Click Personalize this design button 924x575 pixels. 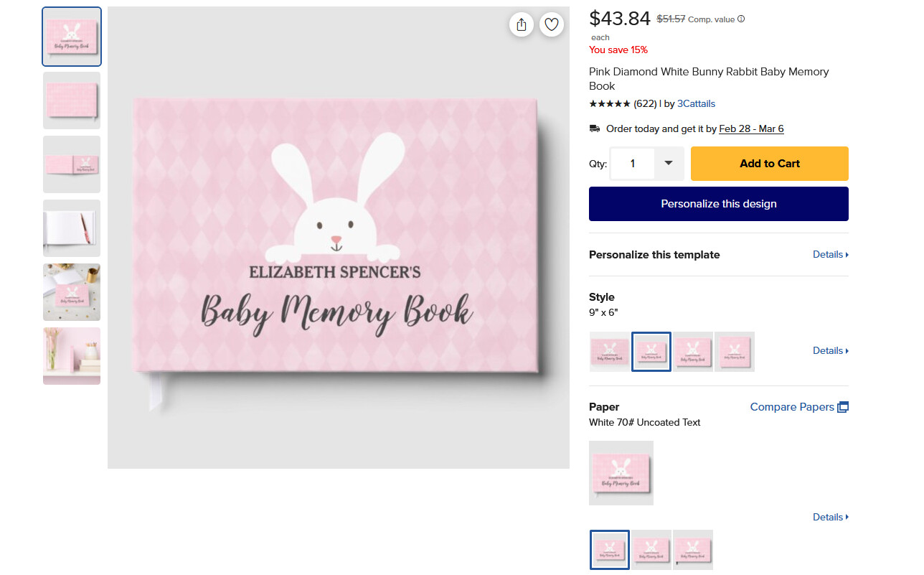coord(719,204)
